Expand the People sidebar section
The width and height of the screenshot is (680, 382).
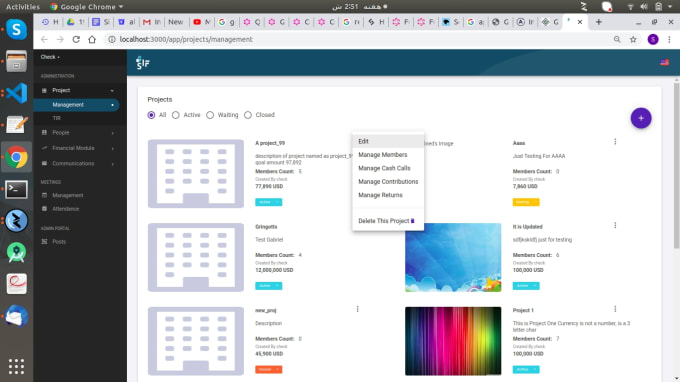78,133
